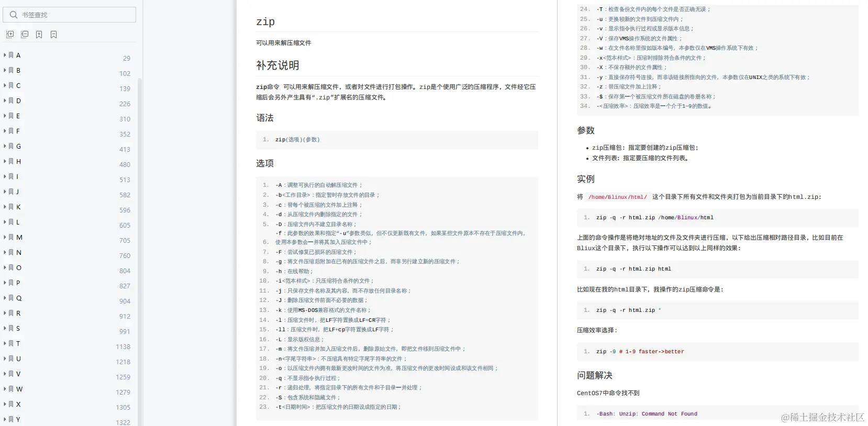The image size is (868, 426).
Task: Click page number 912 in bookmark list
Action: point(125,316)
